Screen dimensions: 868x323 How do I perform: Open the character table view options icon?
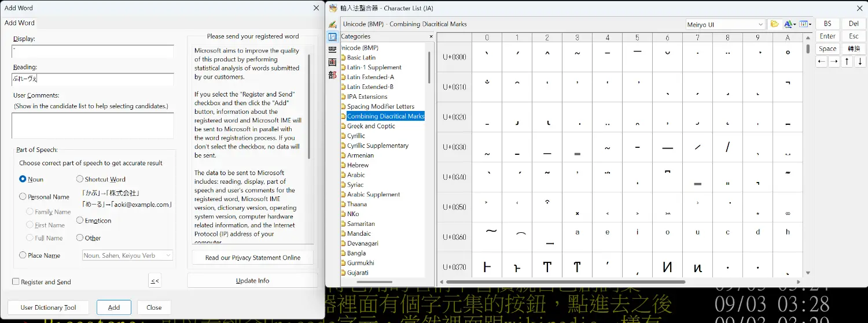click(x=805, y=24)
